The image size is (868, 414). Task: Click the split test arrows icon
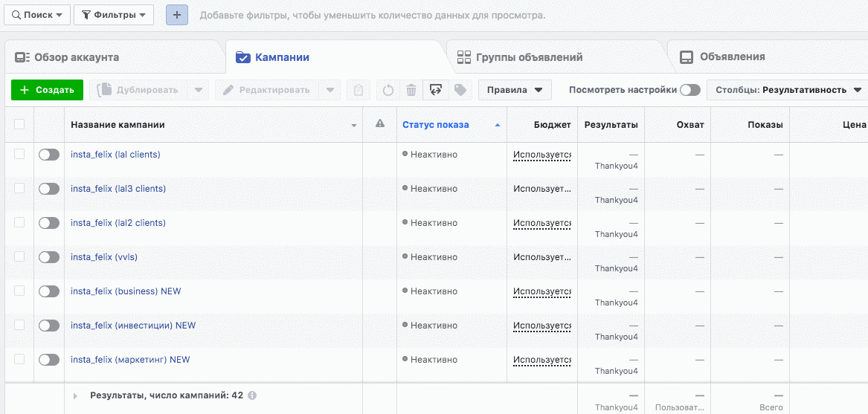click(435, 90)
